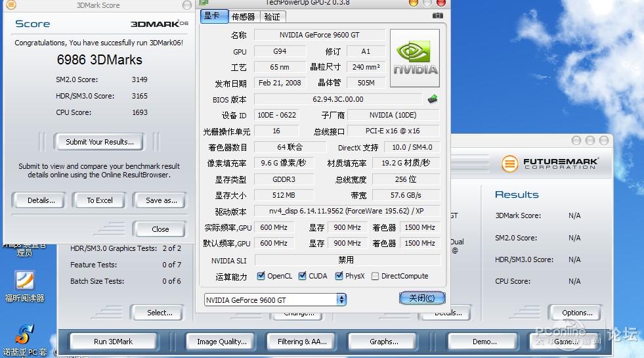Click the GPU-Z screenshot camera icon

coord(437,16)
